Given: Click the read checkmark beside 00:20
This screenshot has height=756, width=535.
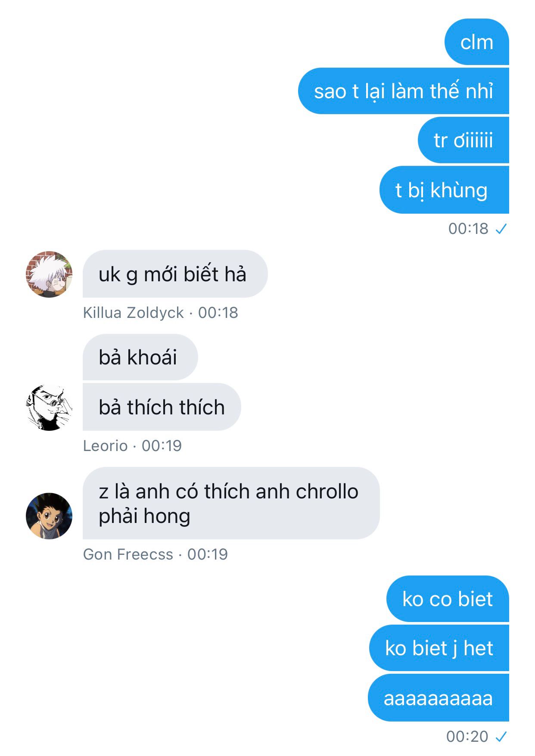Looking at the screenshot, I should point(501,737).
